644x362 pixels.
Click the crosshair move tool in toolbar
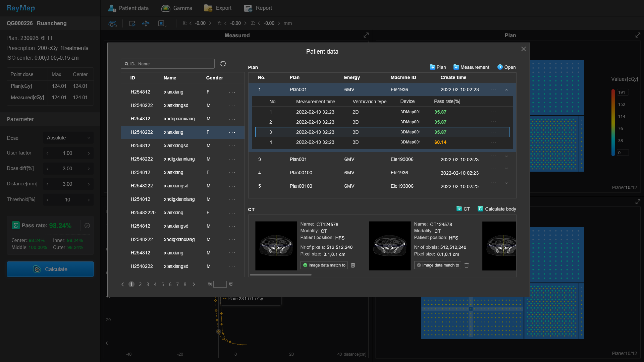pos(146,23)
